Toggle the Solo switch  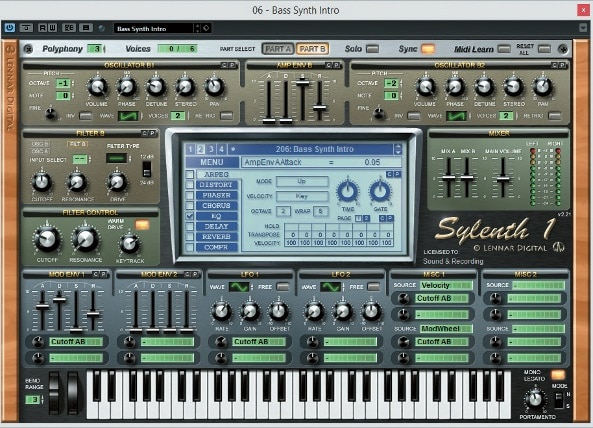point(373,49)
